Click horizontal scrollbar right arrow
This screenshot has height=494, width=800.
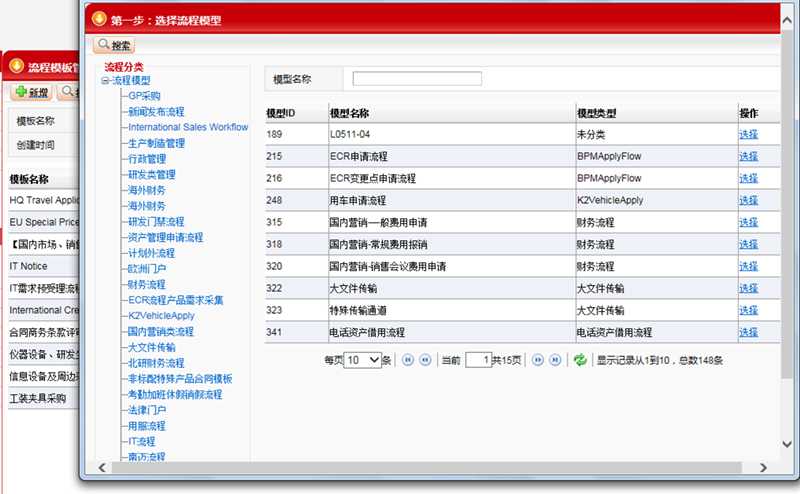763,467
